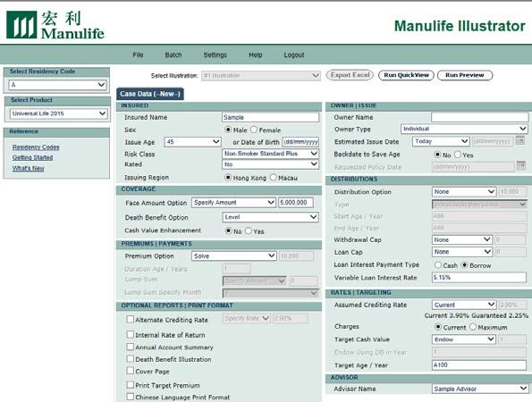Click the Date of Birth field

coord(300,142)
